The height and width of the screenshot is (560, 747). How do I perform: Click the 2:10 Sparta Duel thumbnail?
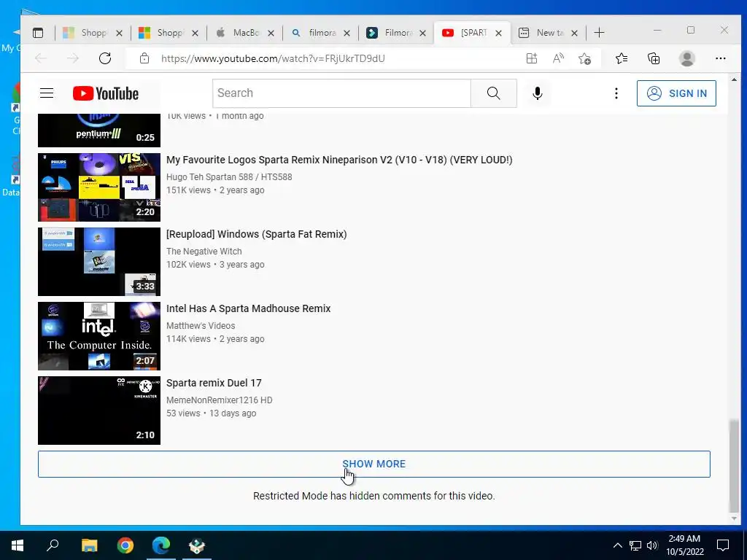tap(99, 410)
